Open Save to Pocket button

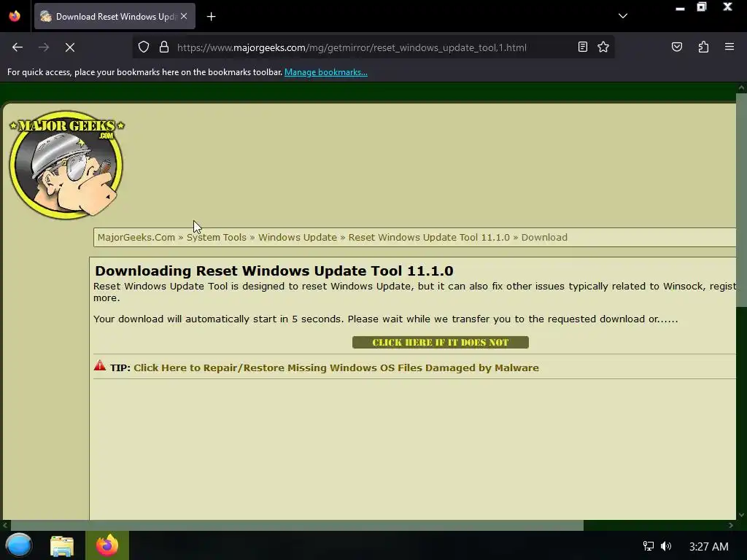[676, 47]
